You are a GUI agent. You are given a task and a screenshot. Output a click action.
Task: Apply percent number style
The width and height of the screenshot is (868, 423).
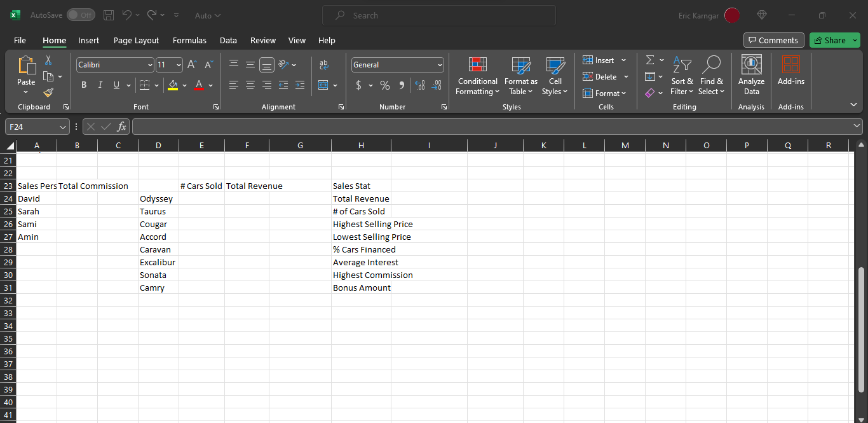point(385,85)
